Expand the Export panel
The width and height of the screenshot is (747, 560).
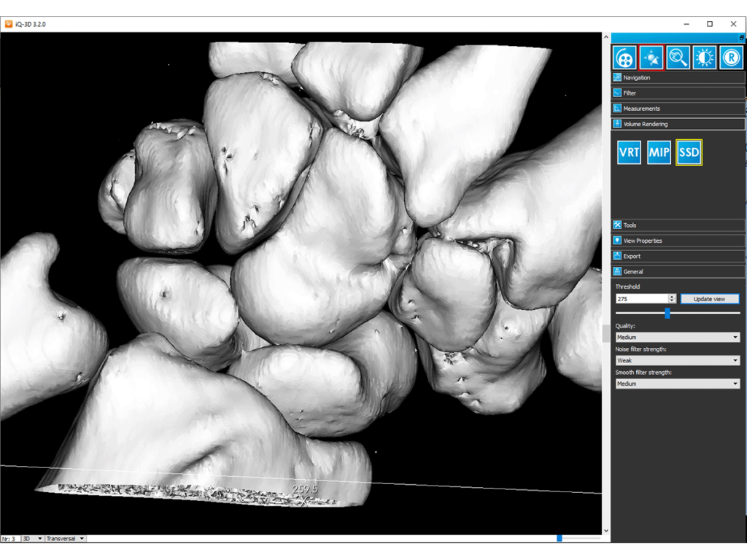[x=678, y=256]
